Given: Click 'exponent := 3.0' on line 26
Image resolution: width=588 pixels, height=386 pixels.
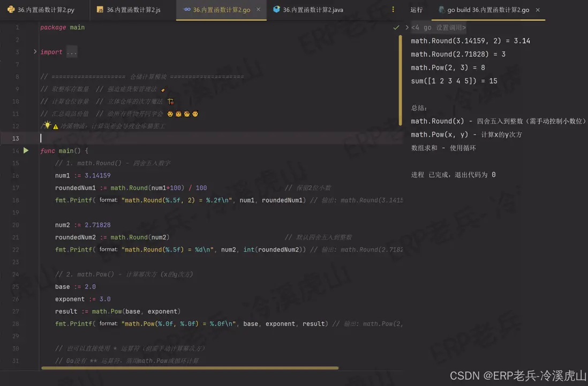Looking at the screenshot, I should pyautogui.click(x=83, y=299).
